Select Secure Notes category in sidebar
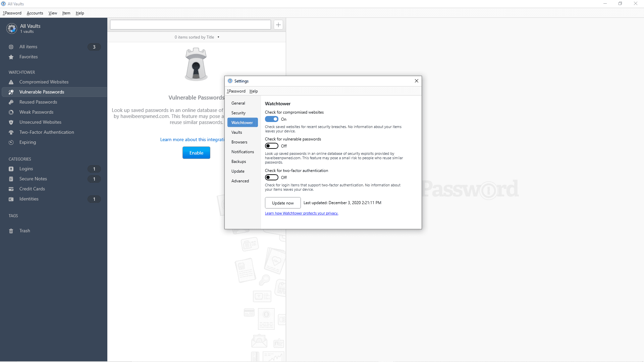 tap(54, 179)
